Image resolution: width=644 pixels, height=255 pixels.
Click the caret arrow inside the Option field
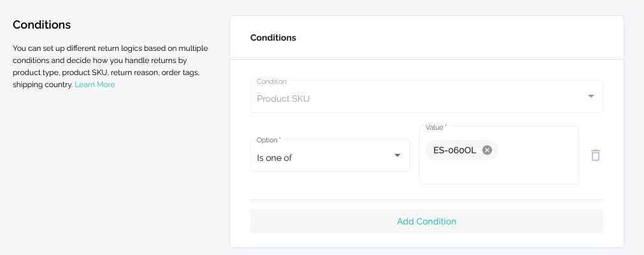click(397, 155)
